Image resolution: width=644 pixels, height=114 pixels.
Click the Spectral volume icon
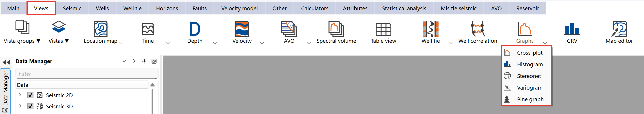click(x=336, y=29)
